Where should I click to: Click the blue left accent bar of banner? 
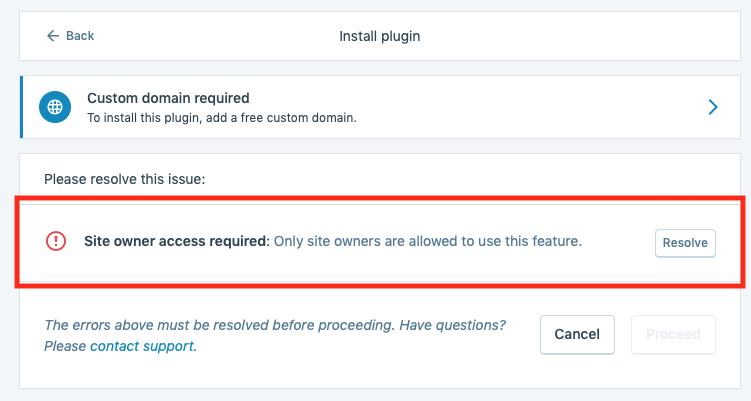point(21,107)
